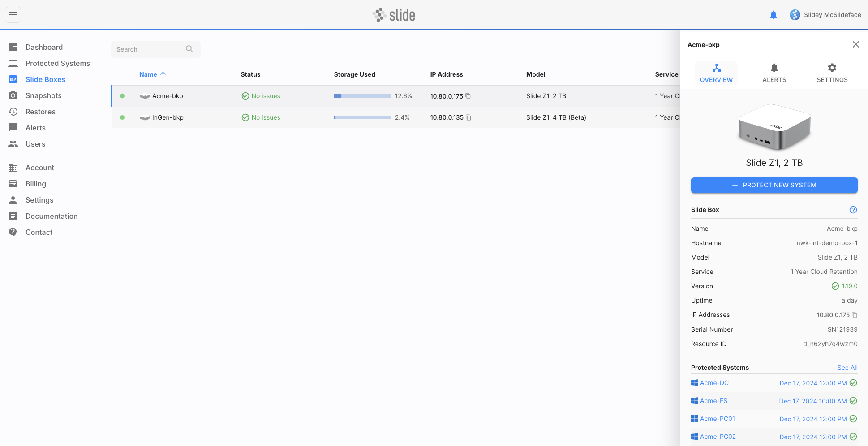The width and height of the screenshot is (868, 446).
Task: Copy Acme-bkp row IP 10.80.0.175
Action: pyautogui.click(x=468, y=96)
